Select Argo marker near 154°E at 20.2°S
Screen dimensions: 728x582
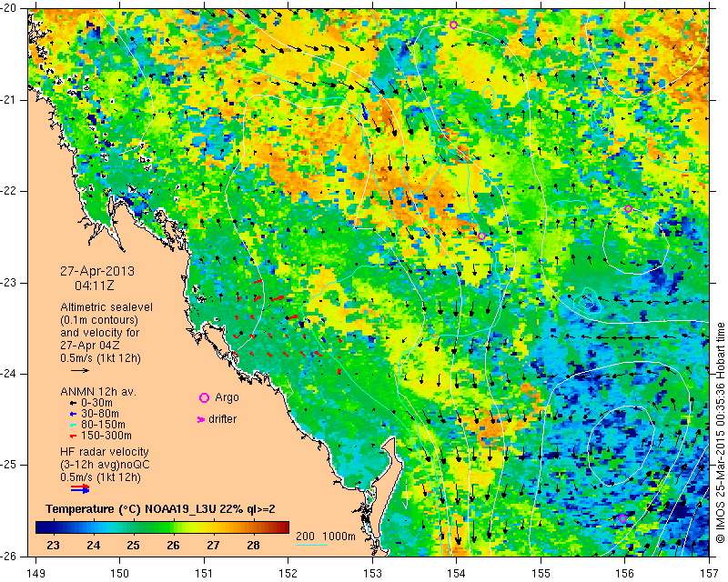click(x=453, y=25)
